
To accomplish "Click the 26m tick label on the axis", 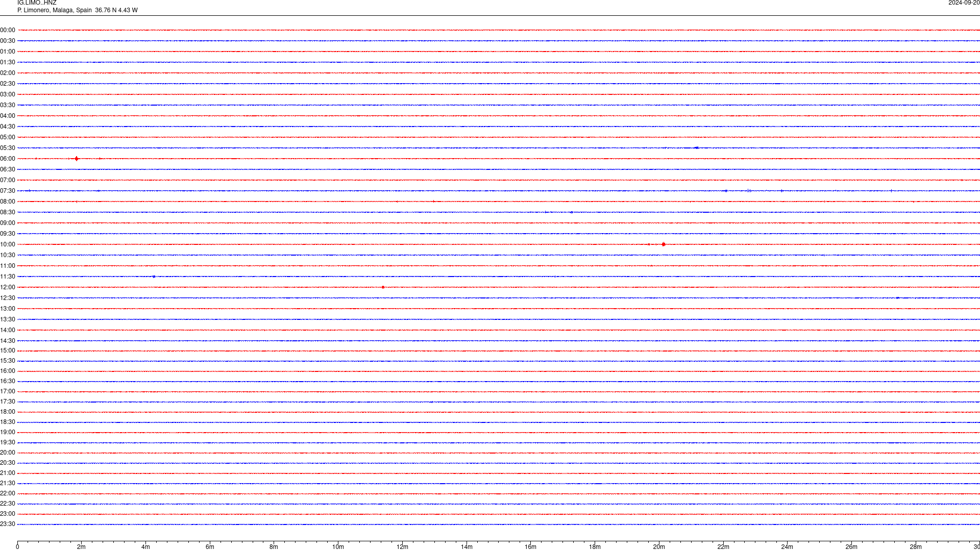I will pyautogui.click(x=851, y=547).
